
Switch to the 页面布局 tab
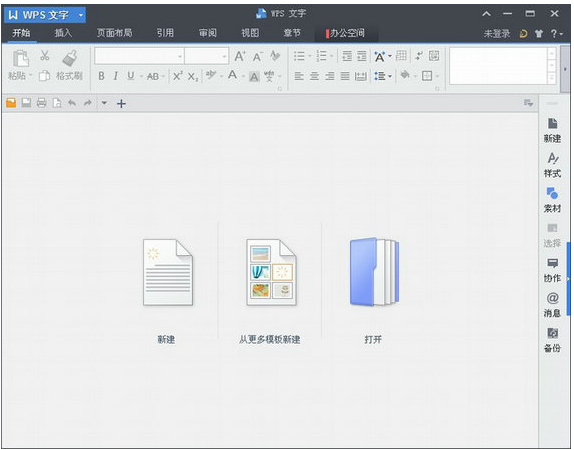pyautogui.click(x=114, y=33)
